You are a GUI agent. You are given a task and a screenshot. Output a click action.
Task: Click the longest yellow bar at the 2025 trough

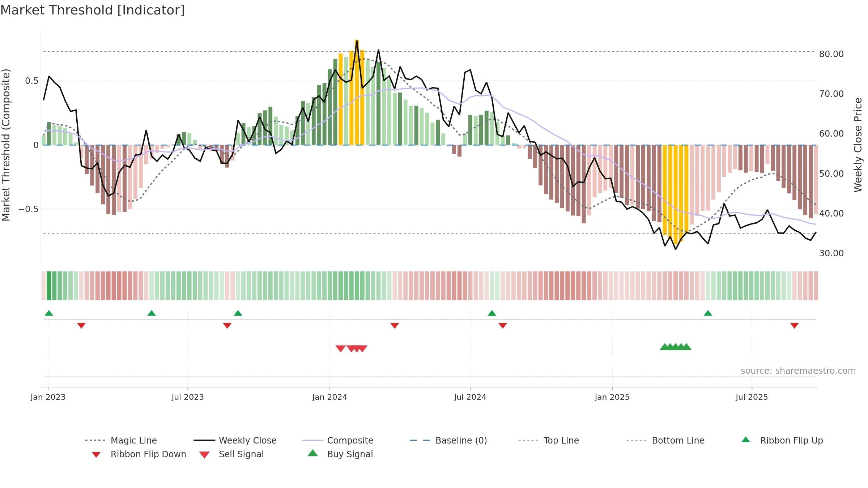pyautogui.click(x=676, y=195)
